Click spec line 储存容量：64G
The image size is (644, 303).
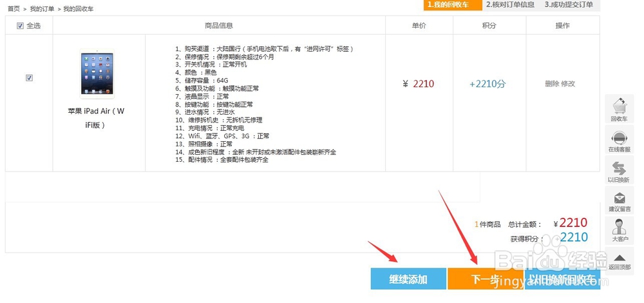tap(202, 81)
